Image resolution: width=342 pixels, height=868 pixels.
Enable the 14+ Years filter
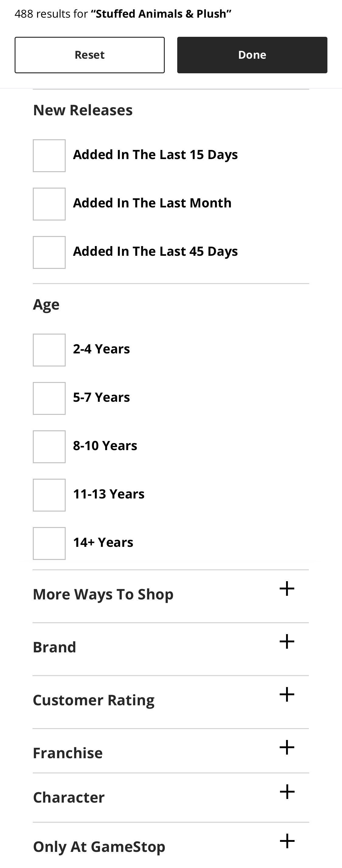click(x=49, y=543)
